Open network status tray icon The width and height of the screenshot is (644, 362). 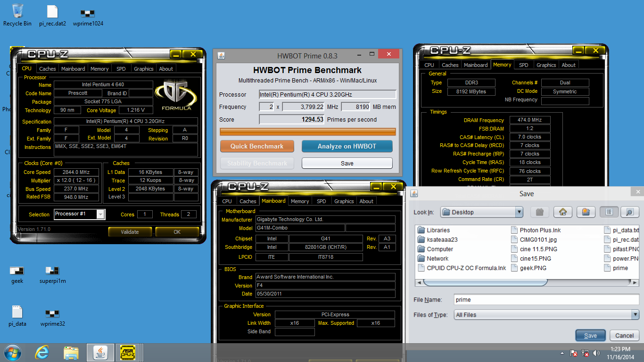click(586, 353)
